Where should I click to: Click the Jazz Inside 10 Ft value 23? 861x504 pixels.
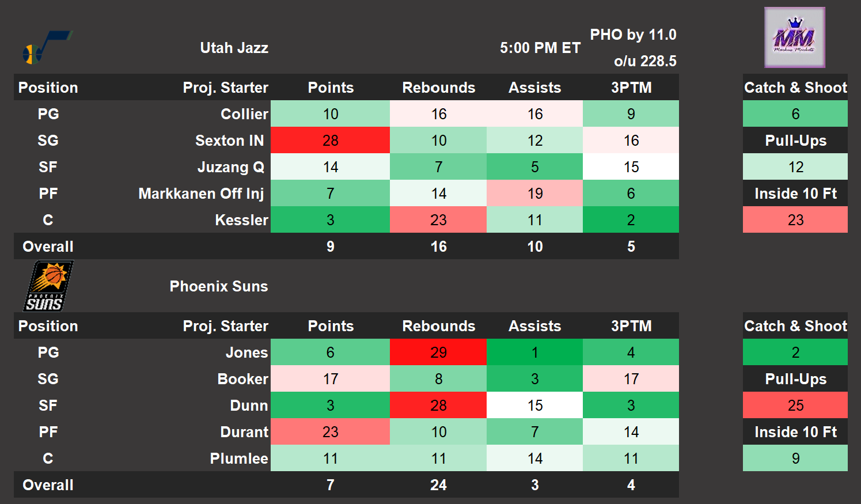pyautogui.click(x=795, y=220)
